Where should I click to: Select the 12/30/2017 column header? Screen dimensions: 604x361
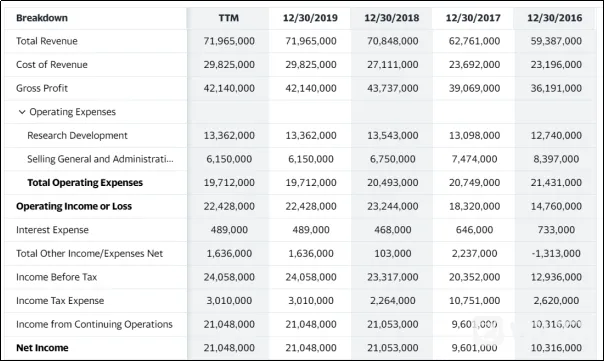coord(473,18)
